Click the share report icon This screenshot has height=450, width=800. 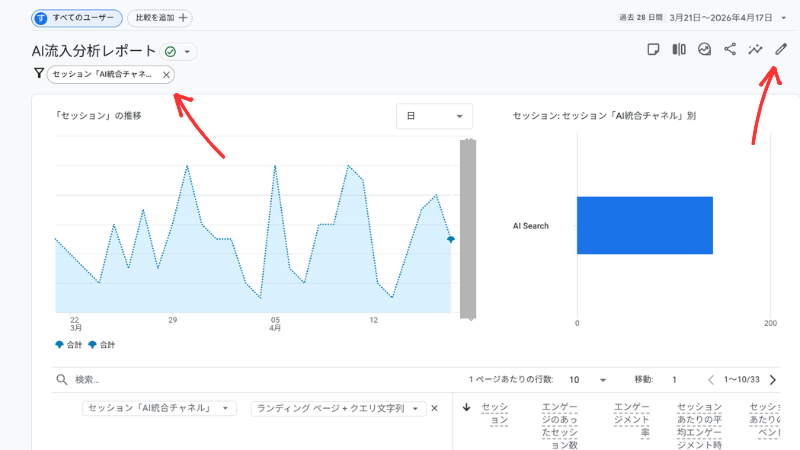[x=730, y=49]
